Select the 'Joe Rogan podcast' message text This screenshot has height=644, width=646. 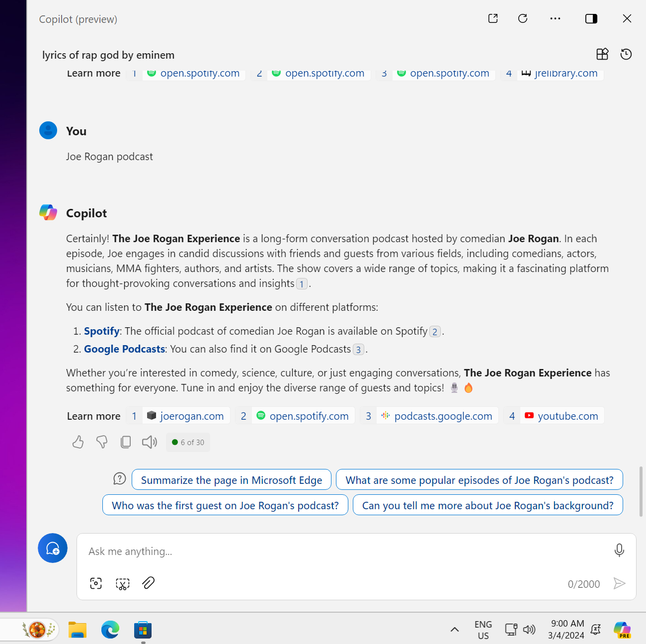coord(109,157)
